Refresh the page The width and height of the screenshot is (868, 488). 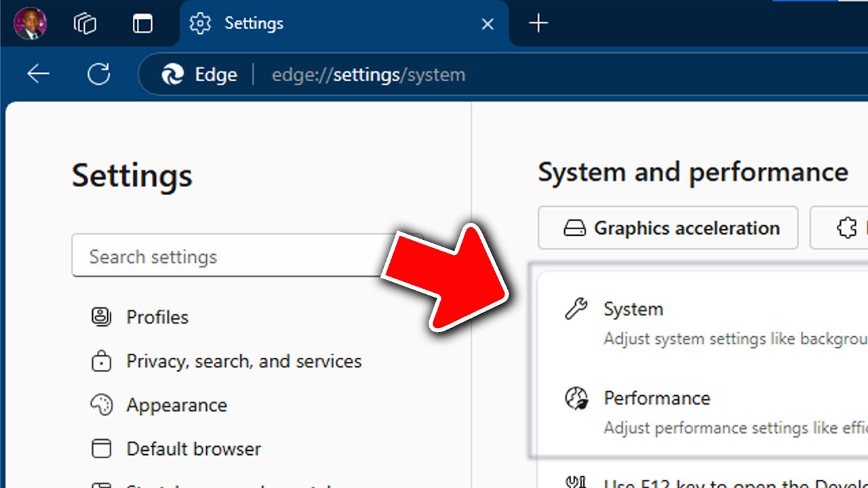[99, 74]
